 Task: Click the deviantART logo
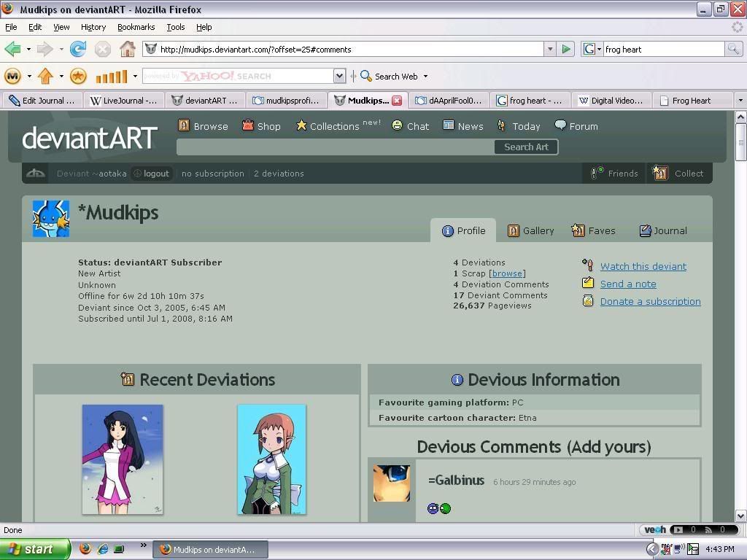coord(90,138)
